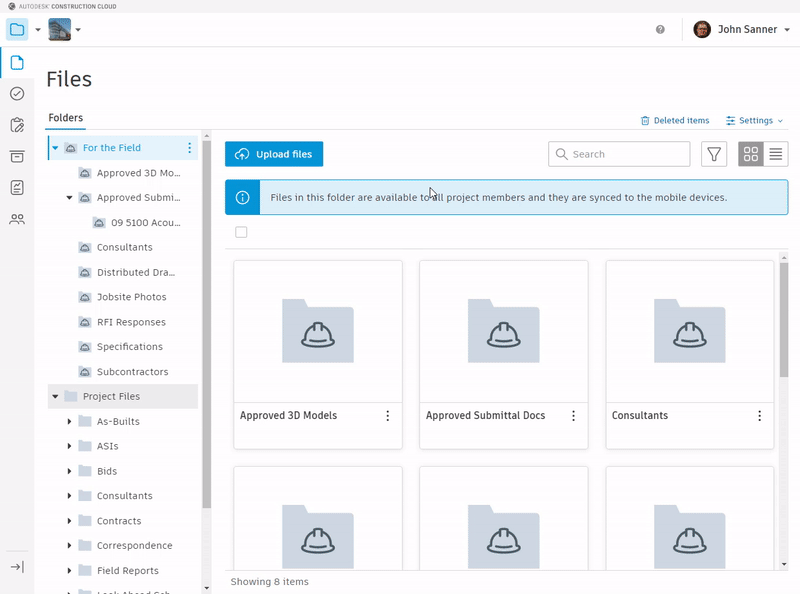Expand the left navigation sidebar

tap(17, 567)
